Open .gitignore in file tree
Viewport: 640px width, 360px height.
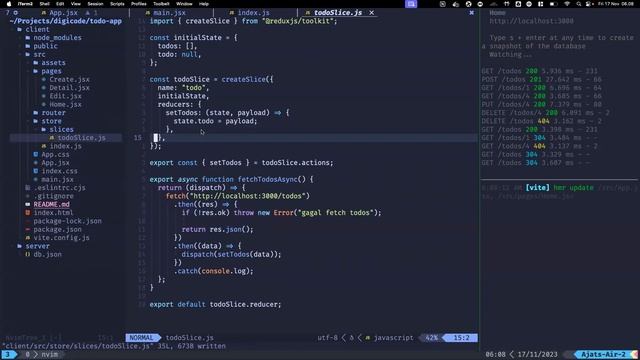(53, 196)
